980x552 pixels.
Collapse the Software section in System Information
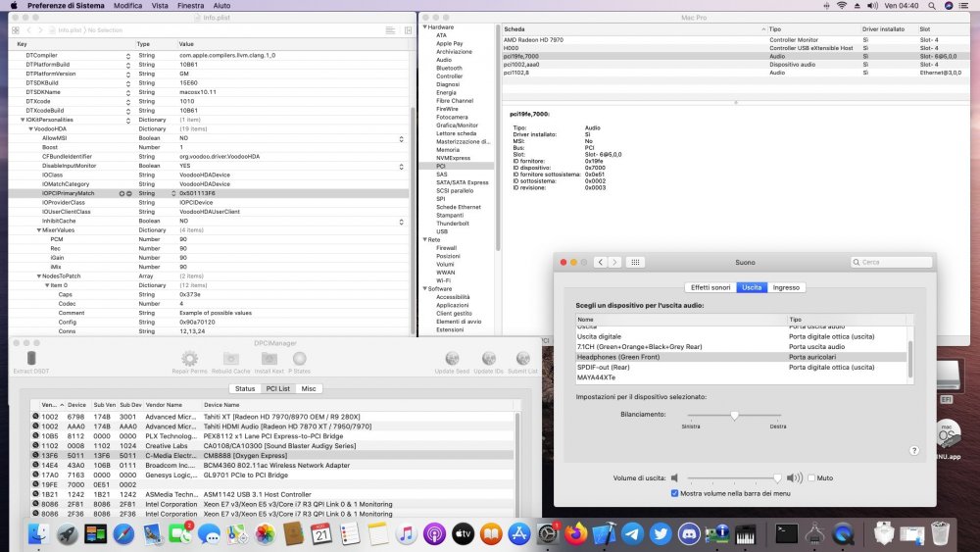(425, 289)
